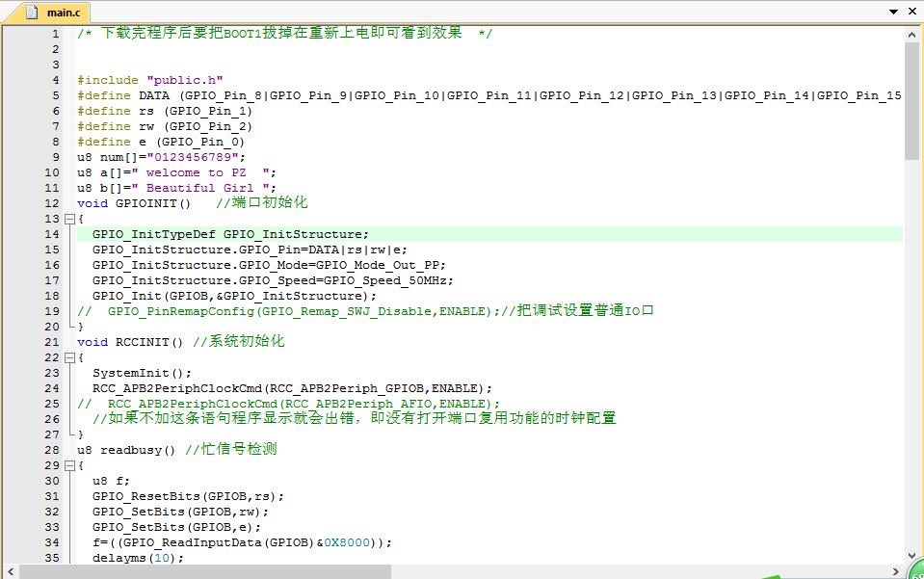This screenshot has width=924, height=579.
Task: Click the '#define rw (GPIO_Pin_2)' line
Action: click(165, 126)
